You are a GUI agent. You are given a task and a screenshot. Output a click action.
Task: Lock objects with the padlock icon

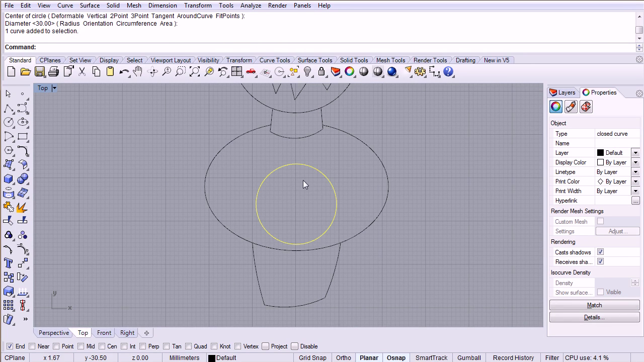[x=321, y=72]
